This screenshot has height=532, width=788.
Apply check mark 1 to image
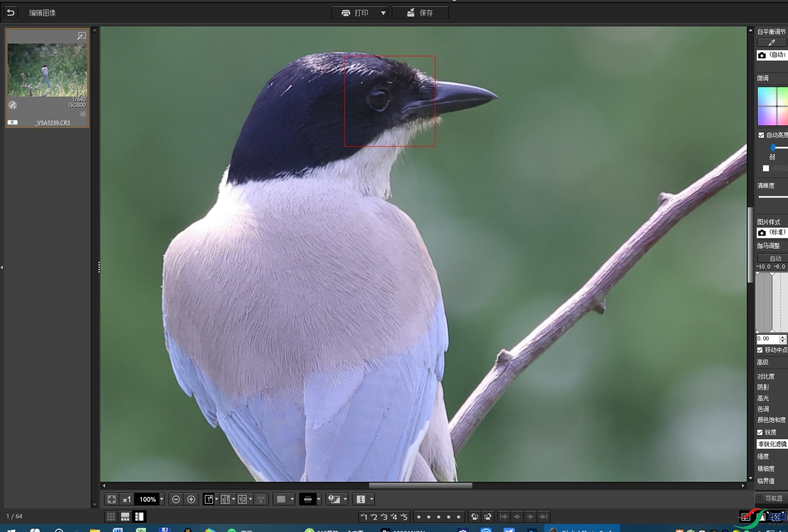[x=364, y=517]
